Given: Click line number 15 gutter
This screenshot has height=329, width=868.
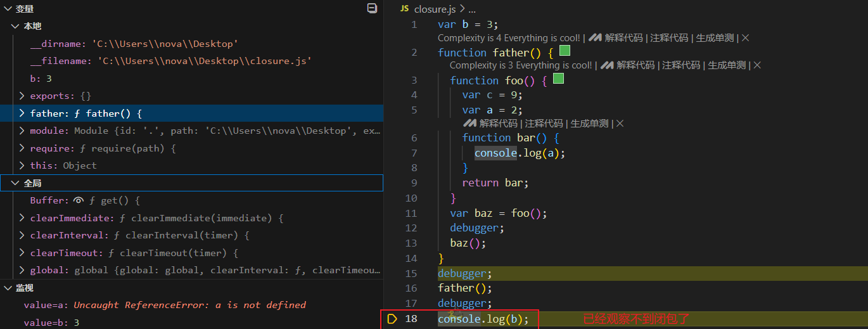Looking at the screenshot, I should pos(411,273).
